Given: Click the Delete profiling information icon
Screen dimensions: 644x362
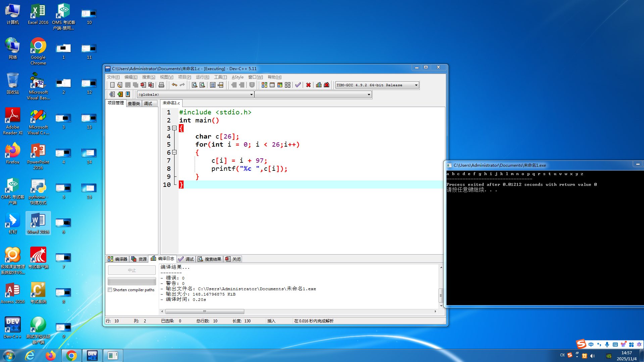Looking at the screenshot, I should click(327, 85).
